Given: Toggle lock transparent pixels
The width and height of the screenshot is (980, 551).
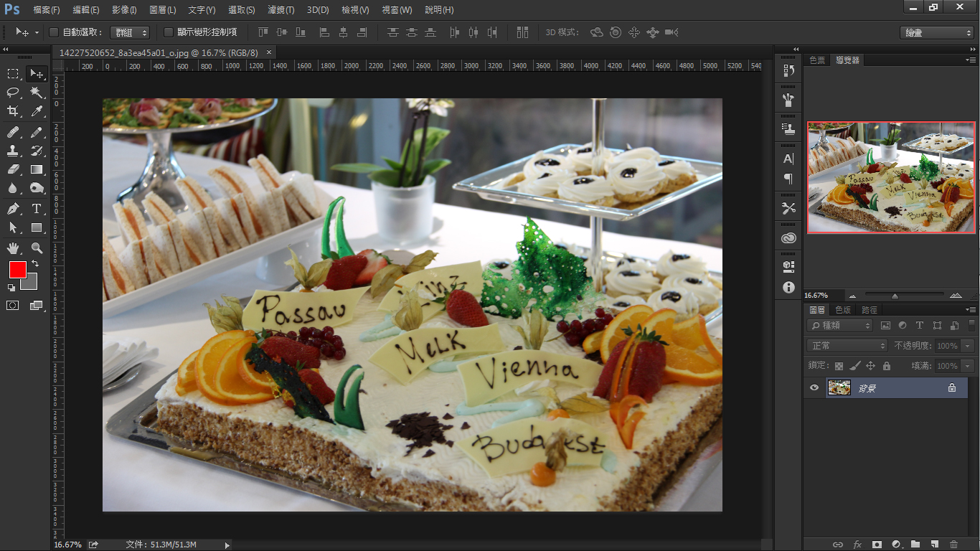Looking at the screenshot, I should click(839, 366).
